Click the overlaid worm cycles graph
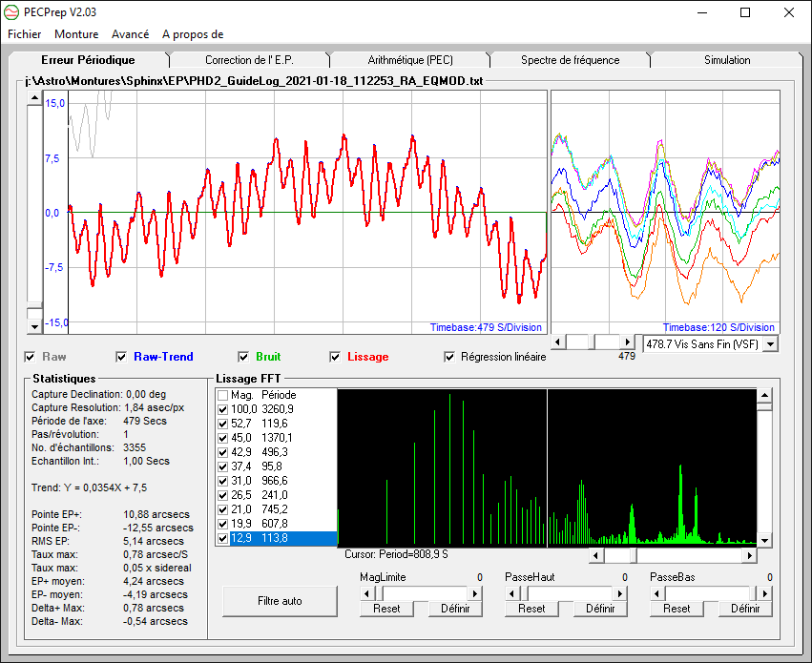Viewport: 812px width, 663px height. [665, 212]
